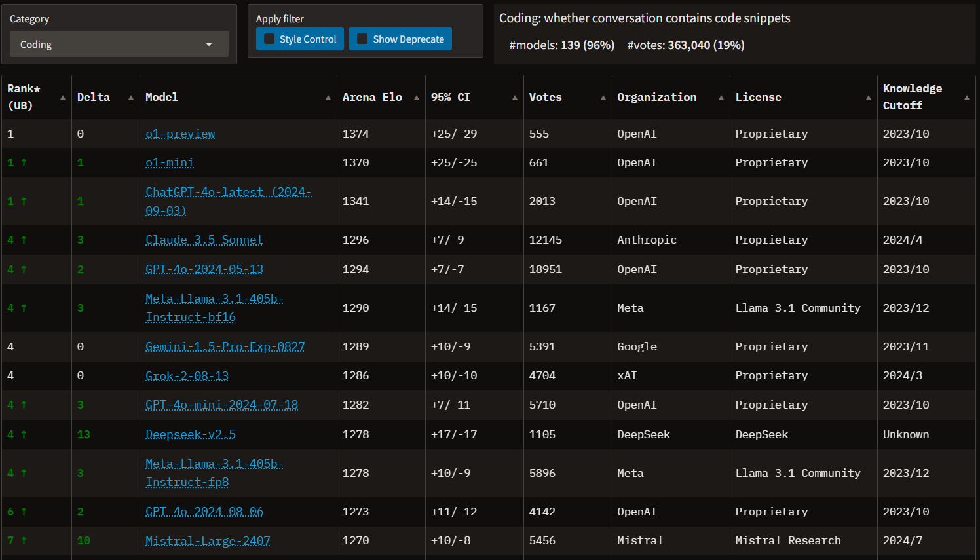Open the GPT-4o-2024-08-06 link
The height and width of the screenshot is (560, 980).
[204, 512]
